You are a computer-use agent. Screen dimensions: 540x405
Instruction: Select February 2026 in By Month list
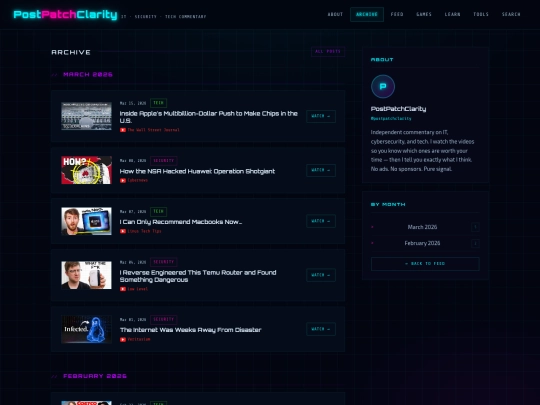click(422, 243)
